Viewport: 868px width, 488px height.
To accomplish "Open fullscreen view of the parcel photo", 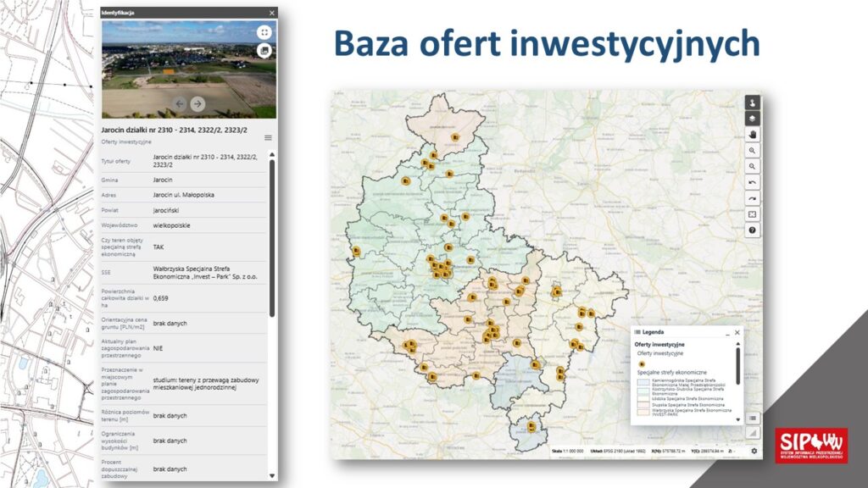I will tap(264, 32).
